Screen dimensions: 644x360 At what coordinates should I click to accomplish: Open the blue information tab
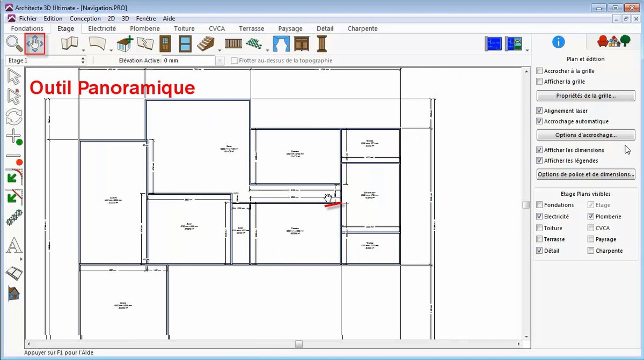[559, 42]
